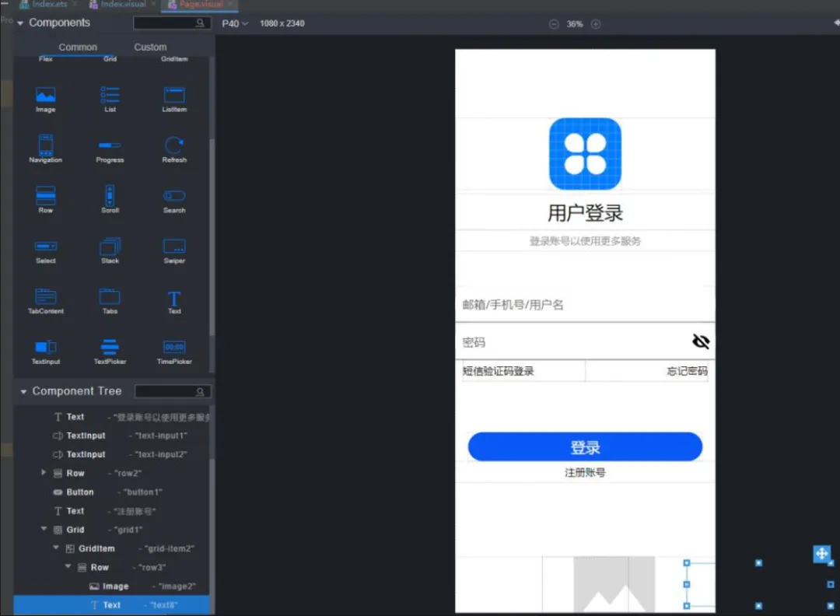This screenshot has height=616, width=840.
Task: Select the Select component icon
Action: [46, 247]
